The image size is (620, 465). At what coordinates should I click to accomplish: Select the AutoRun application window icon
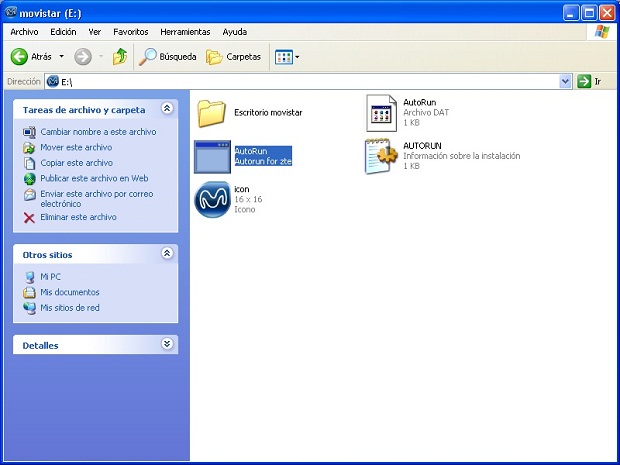click(212, 157)
